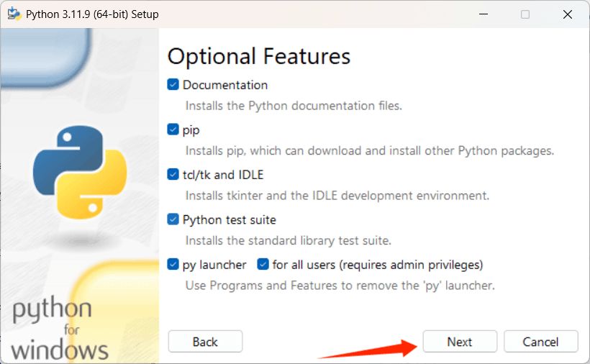Click the Next button
This screenshot has width=590, height=364.
click(460, 342)
